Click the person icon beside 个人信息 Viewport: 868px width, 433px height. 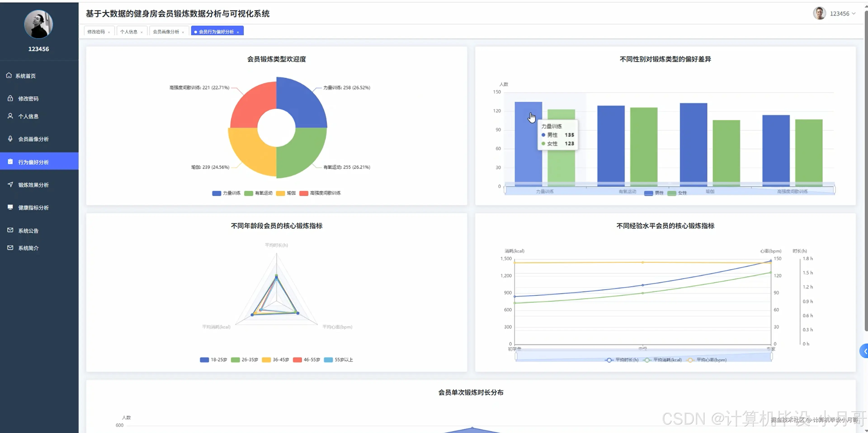coord(10,116)
